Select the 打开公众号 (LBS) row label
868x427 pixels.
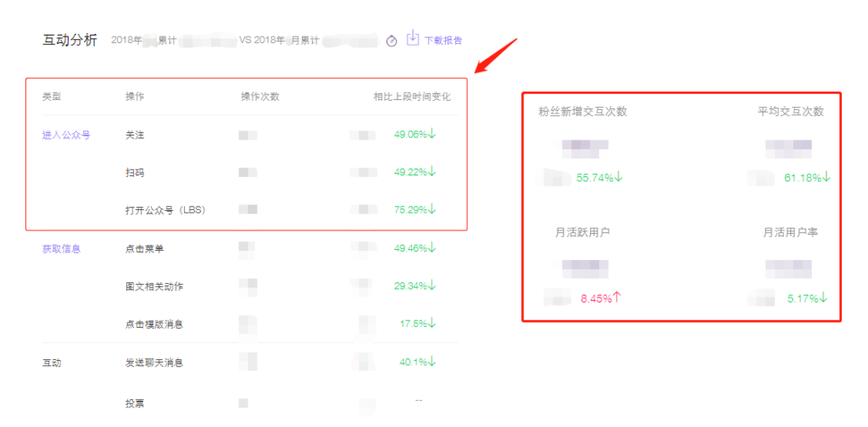click(165, 210)
